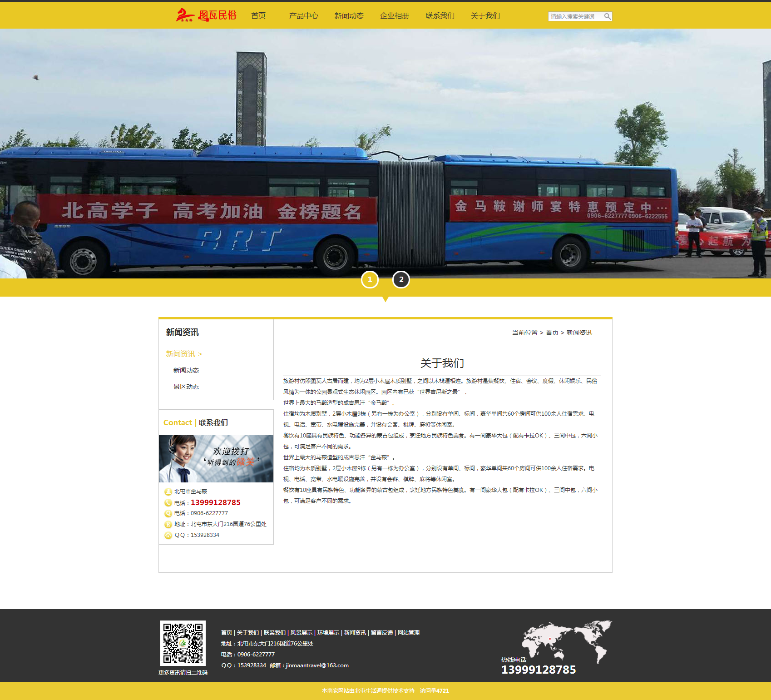Open the 产品中心 navigation menu
771x700 pixels.
[303, 16]
